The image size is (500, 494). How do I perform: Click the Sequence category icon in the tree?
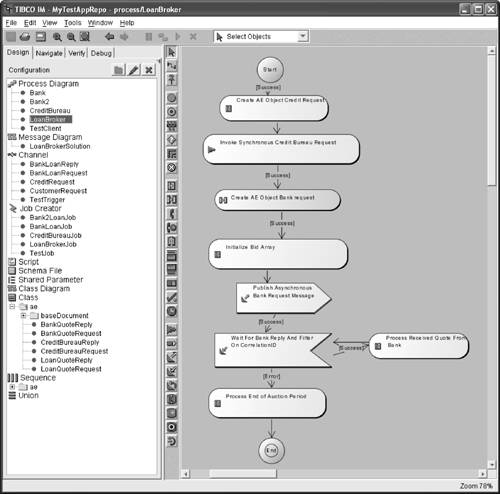click(x=13, y=378)
